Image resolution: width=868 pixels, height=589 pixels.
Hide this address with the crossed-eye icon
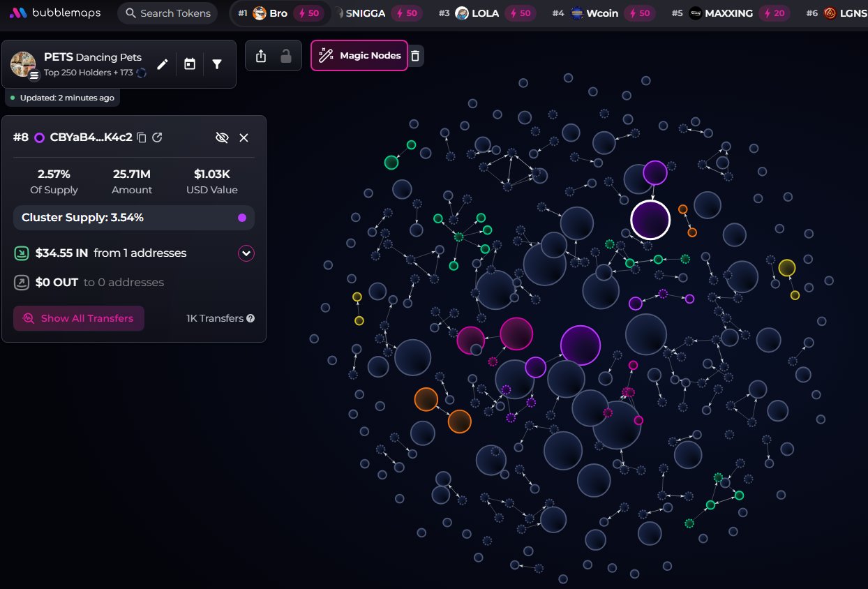click(222, 137)
